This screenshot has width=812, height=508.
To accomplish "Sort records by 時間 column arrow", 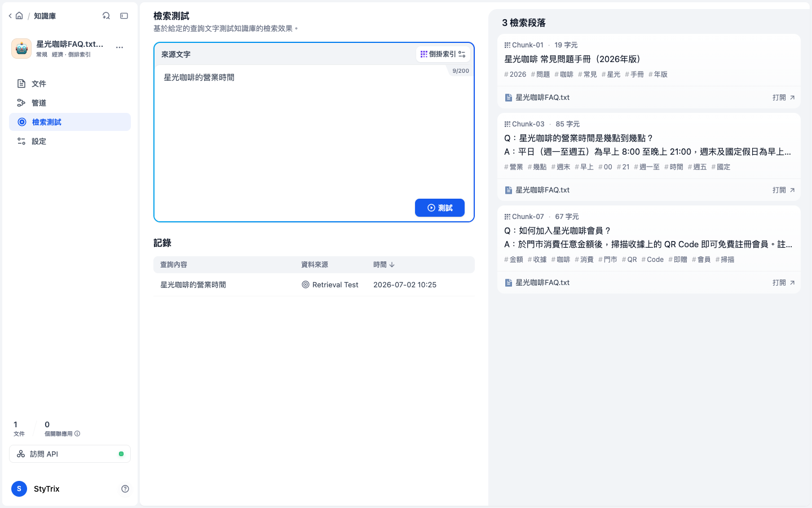I will pyautogui.click(x=392, y=265).
